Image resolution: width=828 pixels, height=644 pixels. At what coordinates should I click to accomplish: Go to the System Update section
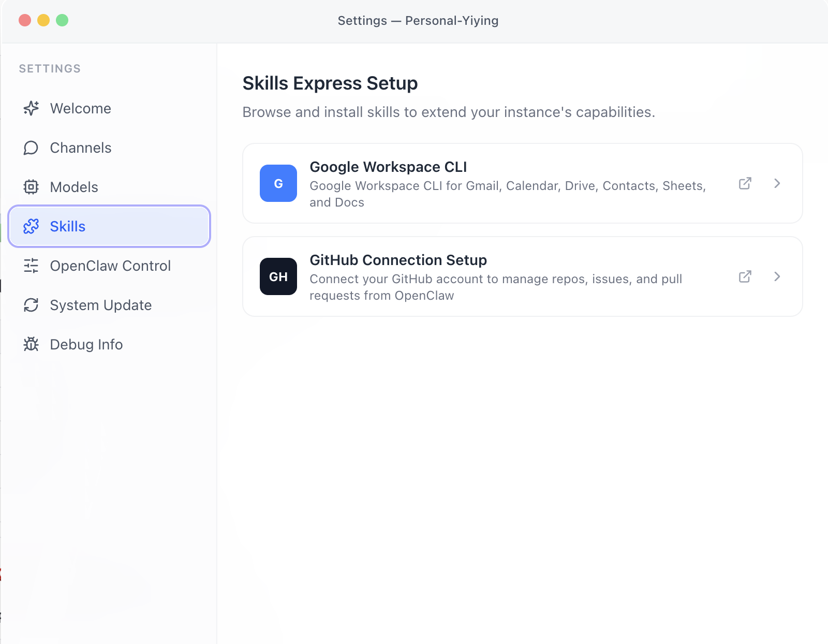[100, 305]
